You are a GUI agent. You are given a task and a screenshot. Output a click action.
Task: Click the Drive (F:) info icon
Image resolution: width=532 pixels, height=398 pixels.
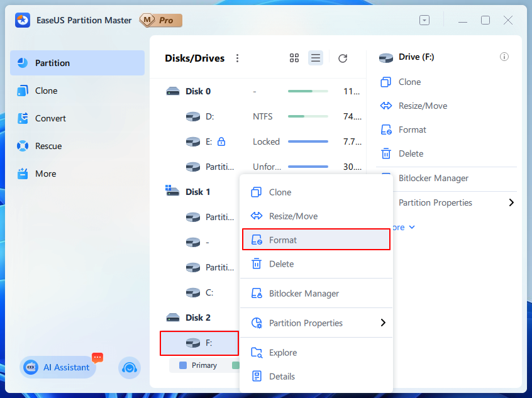pyautogui.click(x=504, y=57)
